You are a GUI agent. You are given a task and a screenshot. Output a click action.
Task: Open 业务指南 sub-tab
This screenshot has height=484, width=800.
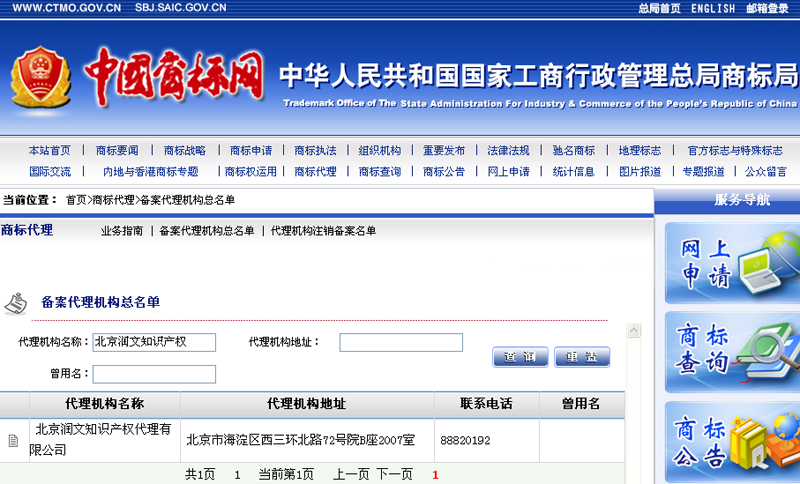(121, 231)
